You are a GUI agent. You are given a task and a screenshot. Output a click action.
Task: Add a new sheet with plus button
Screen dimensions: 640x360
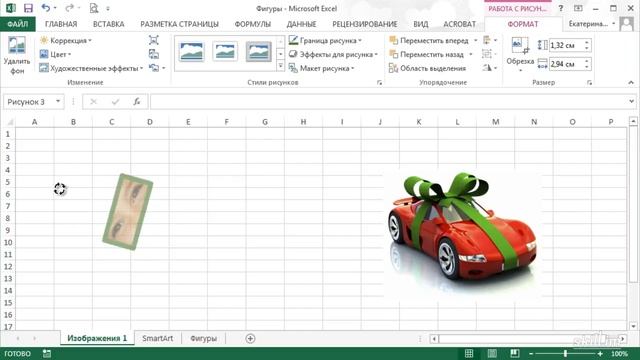[x=250, y=338]
